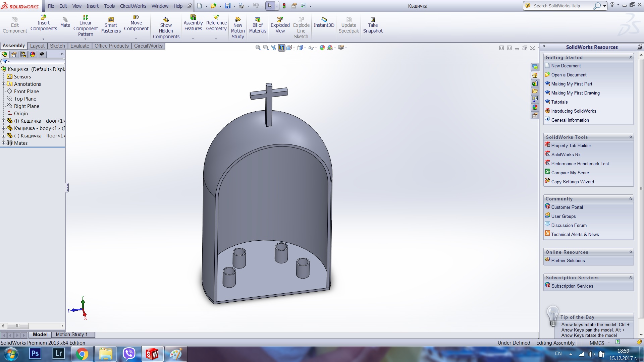This screenshot has height=362, width=644.
Task: Click the Tutorials link
Action: [x=559, y=102]
